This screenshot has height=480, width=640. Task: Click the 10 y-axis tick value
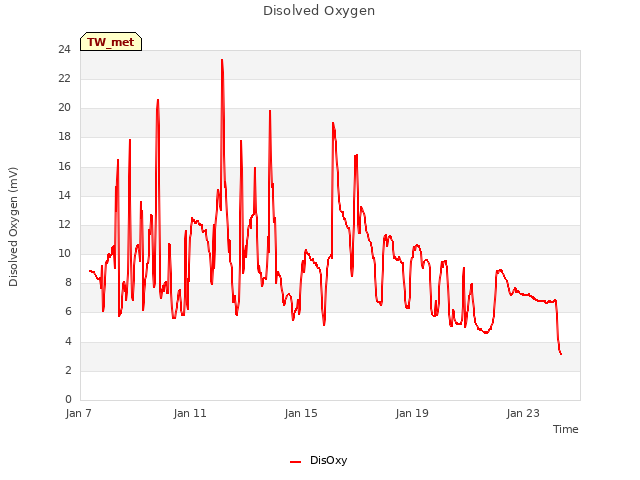pyautogui.click(x=64, y=253)
